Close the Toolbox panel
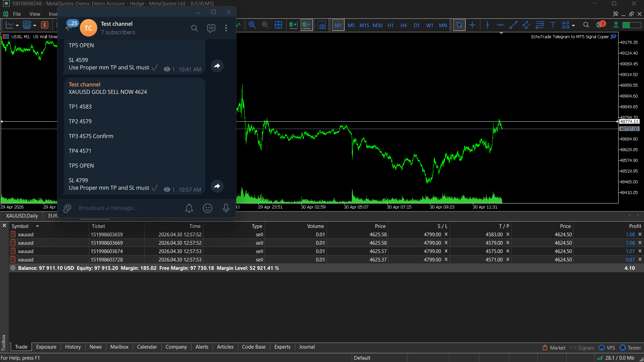 coord(4,226)
